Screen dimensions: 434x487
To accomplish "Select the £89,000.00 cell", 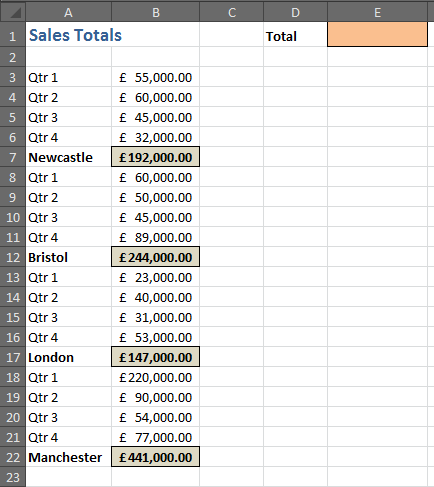I will click(156, 237).
